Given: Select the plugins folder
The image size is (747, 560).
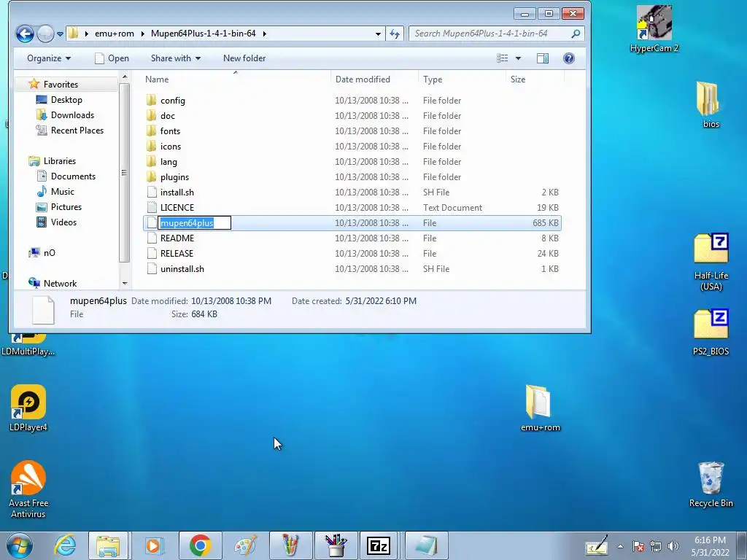Looking at the screenshot, I should pos(174,176).
